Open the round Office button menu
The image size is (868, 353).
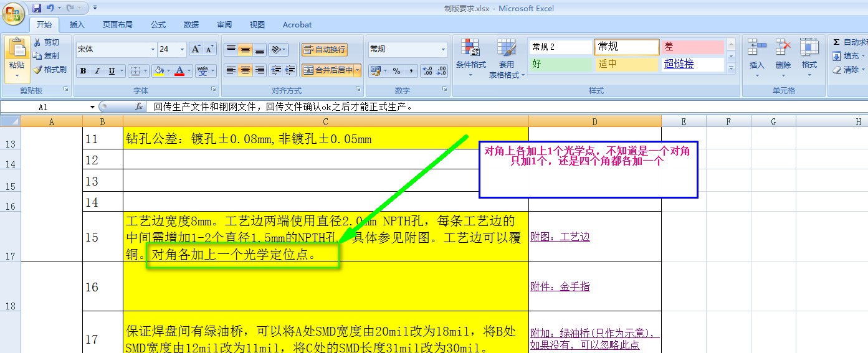coord(14,12)
